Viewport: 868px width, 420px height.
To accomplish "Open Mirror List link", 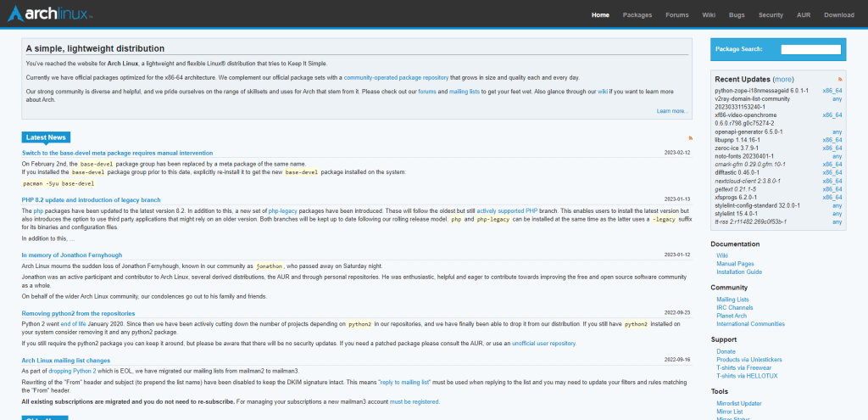I will pyautogui.click(x=730, y=412).
